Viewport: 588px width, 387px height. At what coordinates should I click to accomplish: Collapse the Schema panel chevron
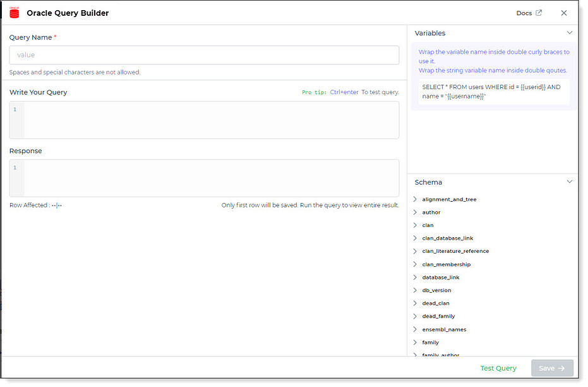(x=569, y=181)
